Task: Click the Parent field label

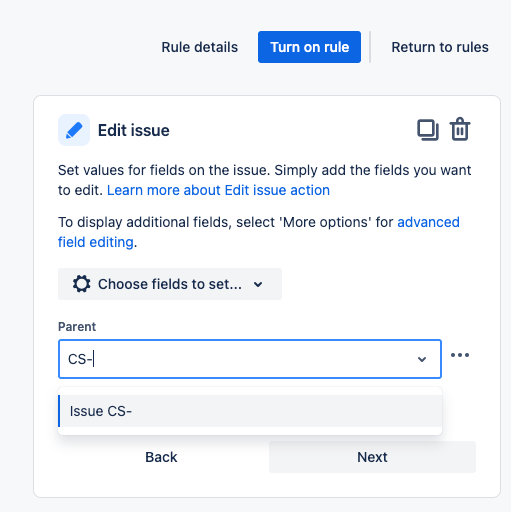Action: (77, 327)
